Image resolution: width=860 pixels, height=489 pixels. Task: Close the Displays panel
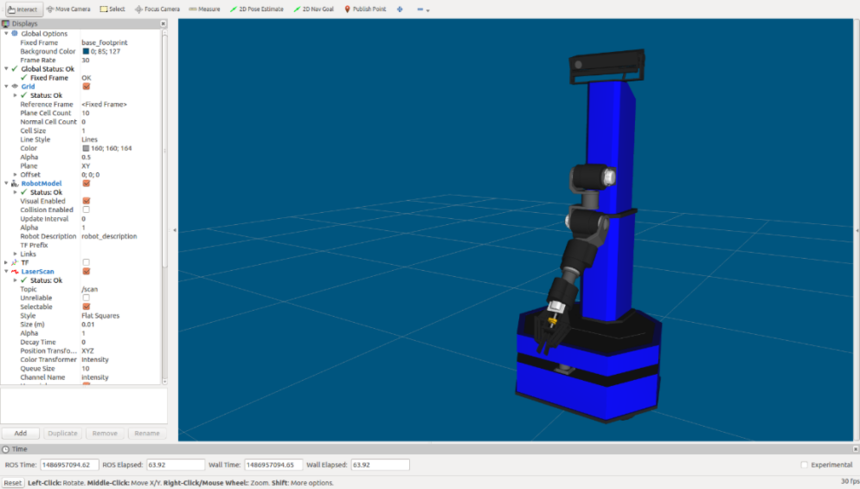point(163,24)
